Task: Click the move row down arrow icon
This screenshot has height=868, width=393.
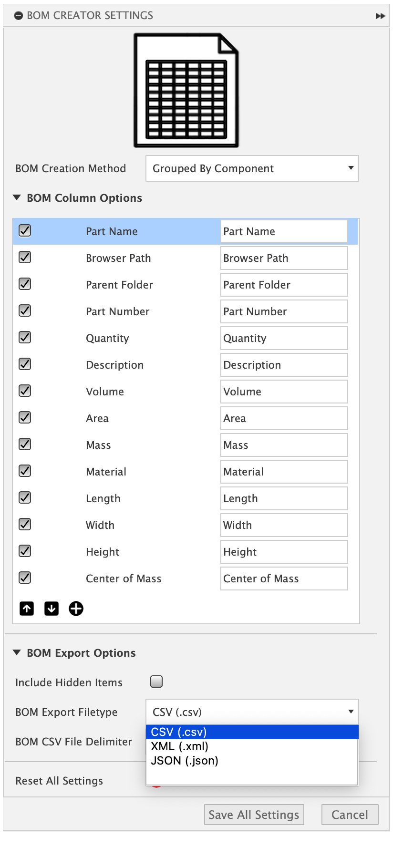Action: tap(52, 609)
